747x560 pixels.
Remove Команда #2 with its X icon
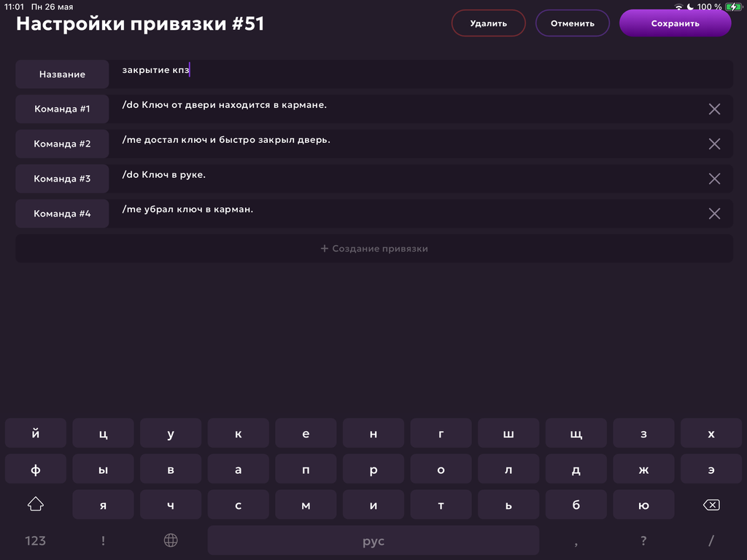[714, 144]
